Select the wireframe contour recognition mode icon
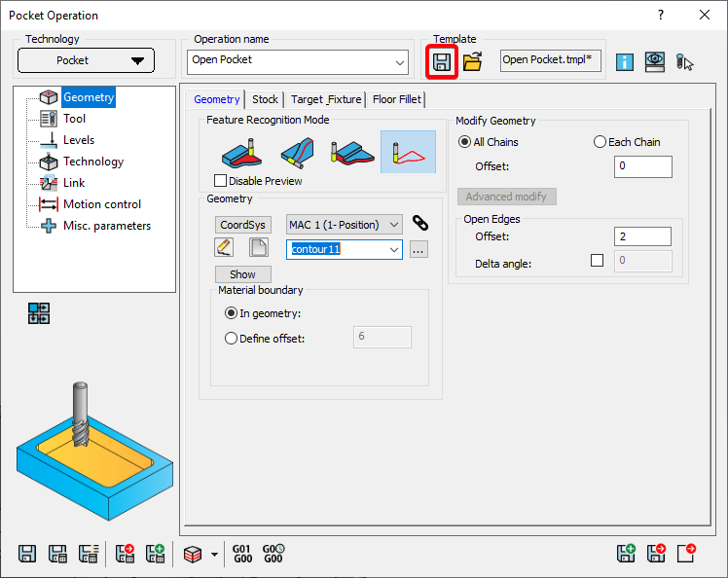The width and height of the screenshot is (728, 578). point(408,152)
